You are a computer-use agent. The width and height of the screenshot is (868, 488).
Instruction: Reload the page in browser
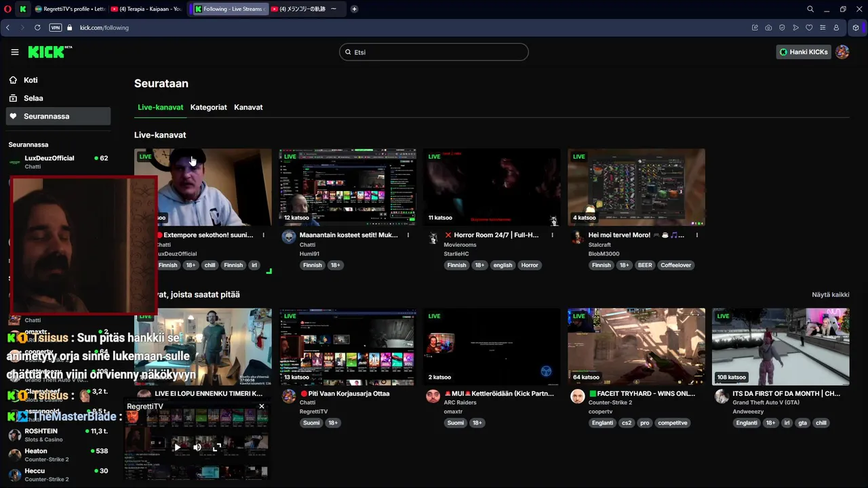(37, 28)
